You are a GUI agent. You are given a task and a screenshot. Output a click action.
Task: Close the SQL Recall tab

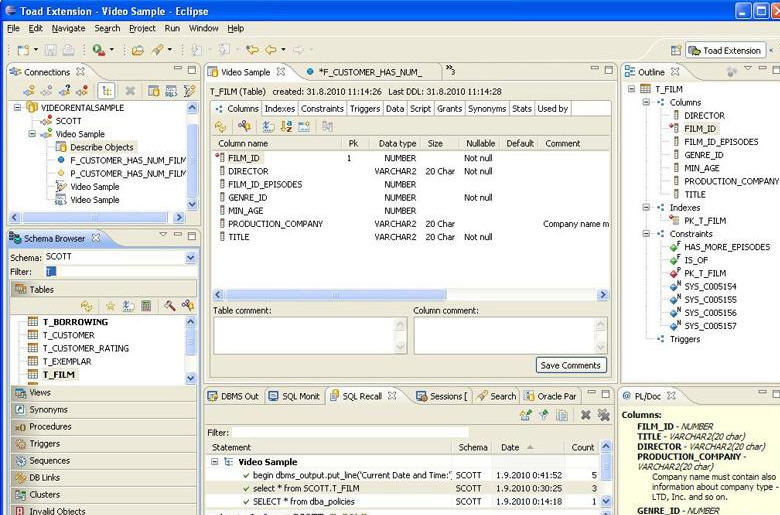point(392,396)
